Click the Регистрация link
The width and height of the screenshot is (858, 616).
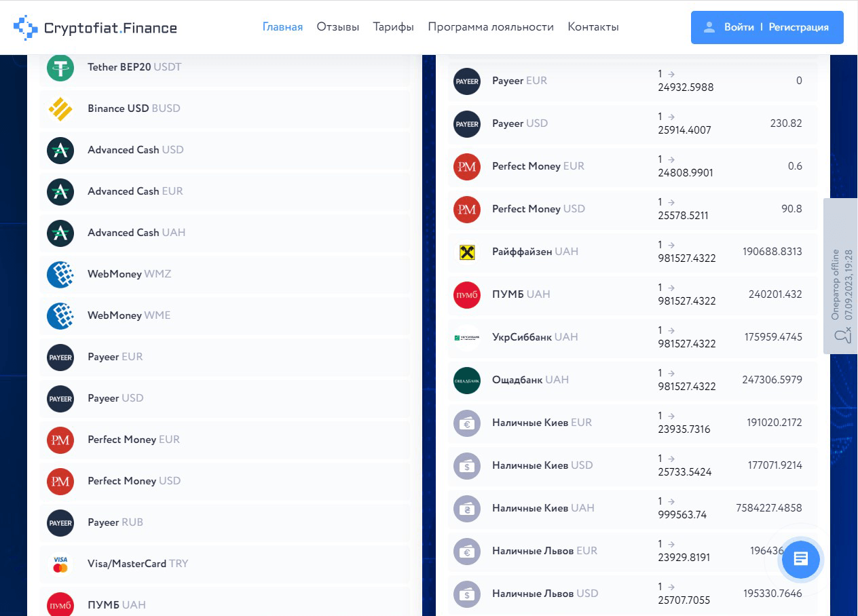pyautogui.click(x=799, y=27)
